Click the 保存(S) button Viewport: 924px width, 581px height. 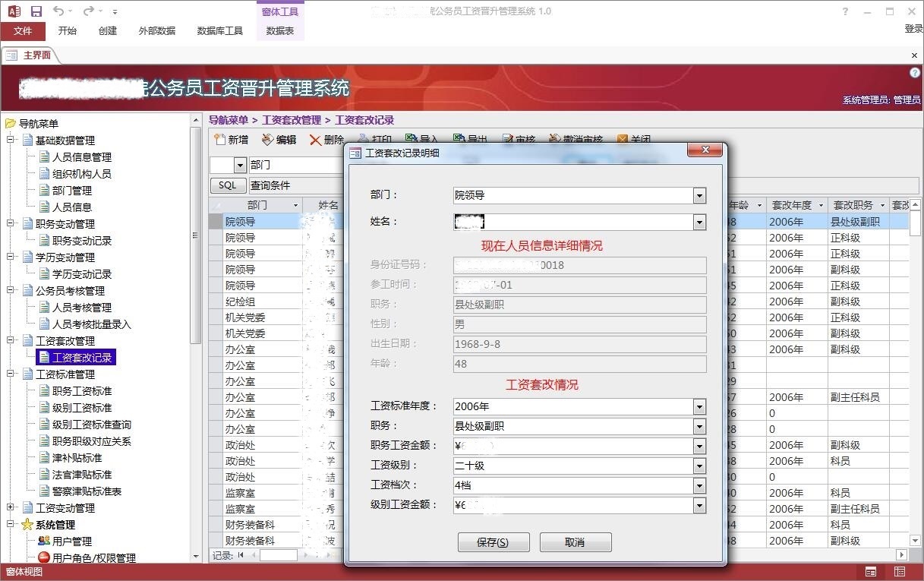click(x=492, y=542)
